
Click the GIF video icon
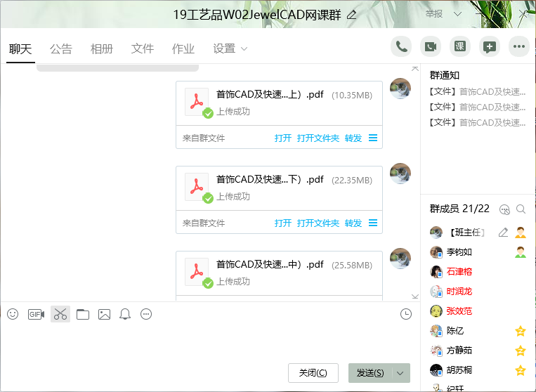37,314
